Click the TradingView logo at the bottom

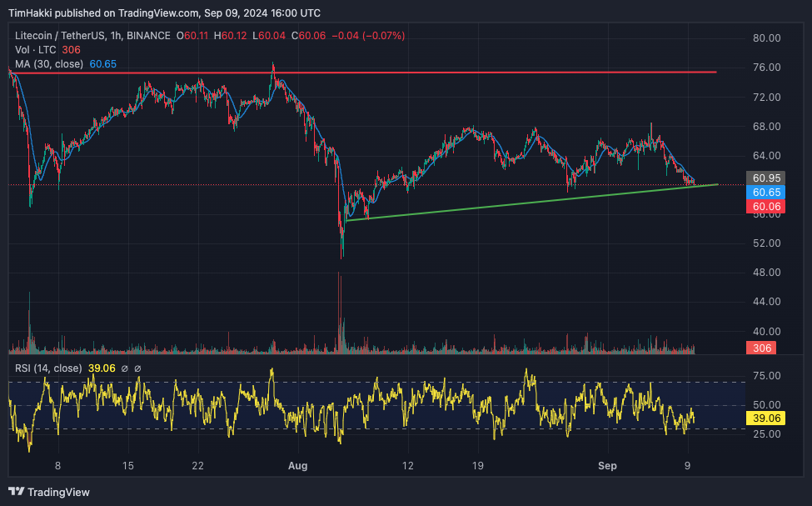(x=49, y=492)
